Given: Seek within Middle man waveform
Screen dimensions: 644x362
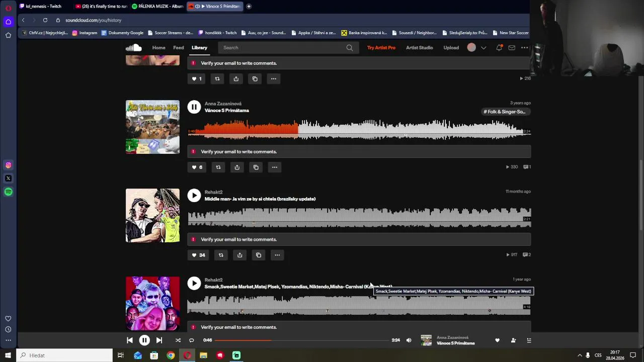Looking at the screenshot, I should click(359, 217).
